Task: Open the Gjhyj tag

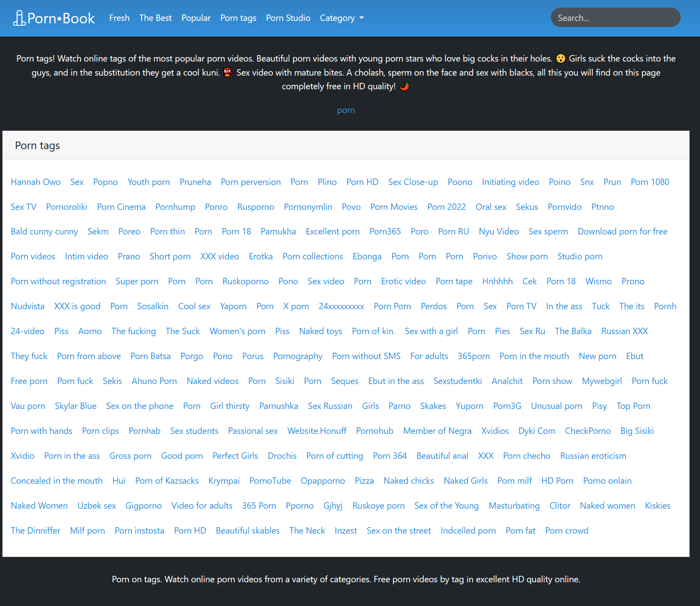Action: click(333, 506)
